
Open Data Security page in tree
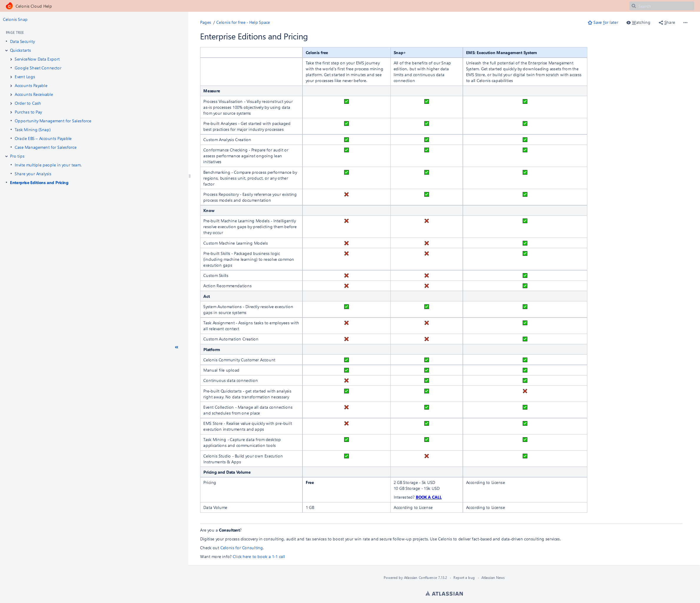pos(22,41)
